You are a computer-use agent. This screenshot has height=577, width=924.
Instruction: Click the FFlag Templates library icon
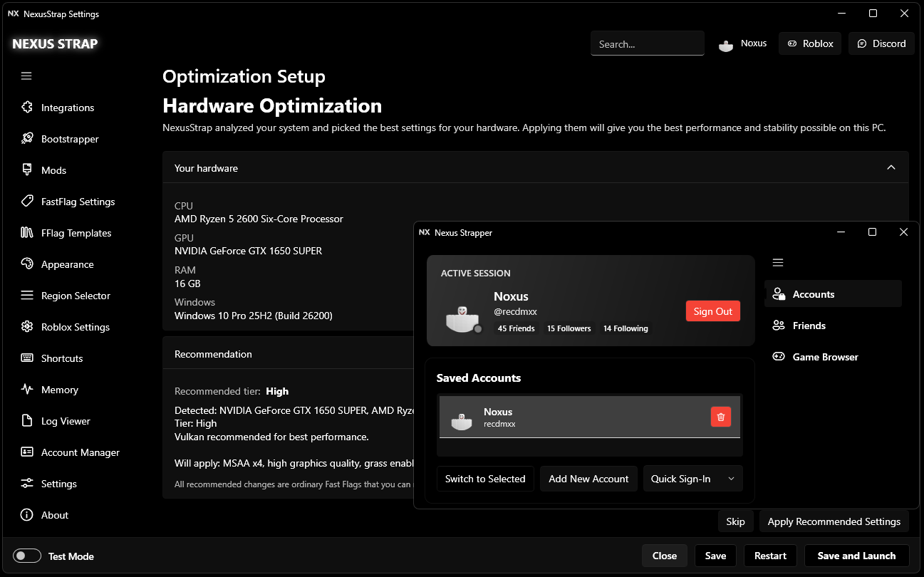pyautogui.click(x=27, y=233)
